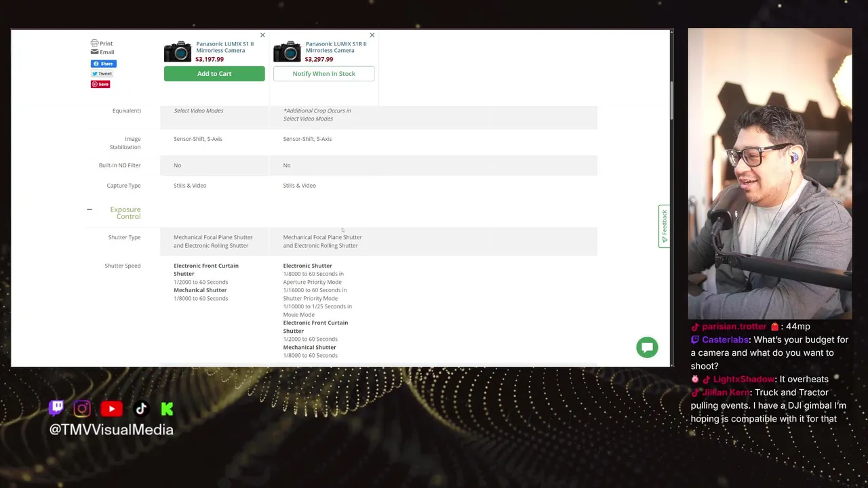Viewport: 868px width, 488px height.
Task: Open the Feedback side tab
Action: (x=664, y=226)
